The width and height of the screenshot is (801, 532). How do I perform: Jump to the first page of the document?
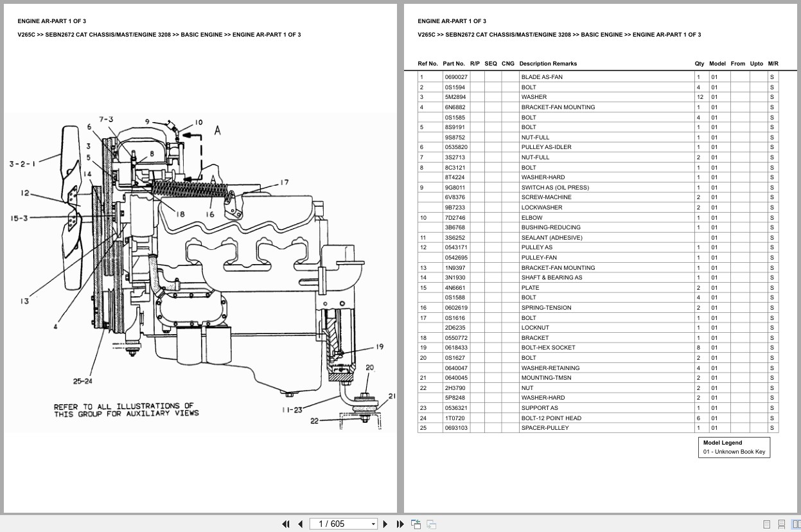pyautogui.click(x=286, y=524)
